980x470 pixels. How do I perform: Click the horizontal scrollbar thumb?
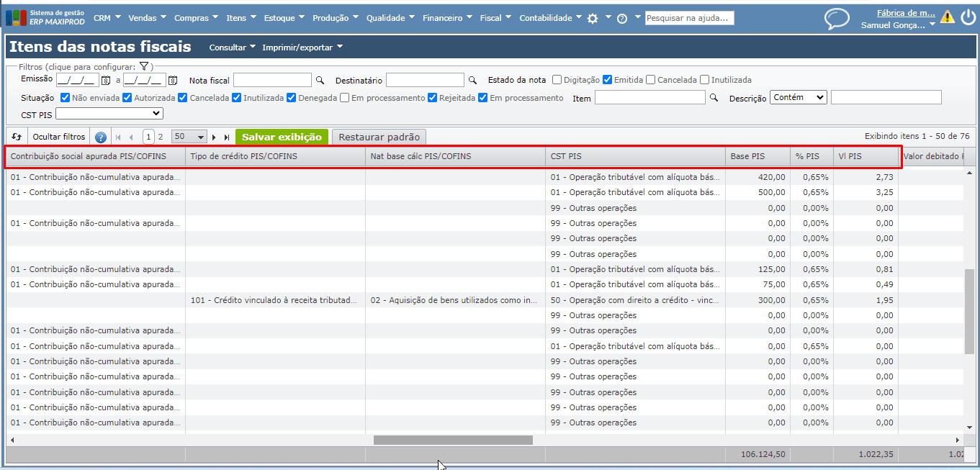(453, 440)
